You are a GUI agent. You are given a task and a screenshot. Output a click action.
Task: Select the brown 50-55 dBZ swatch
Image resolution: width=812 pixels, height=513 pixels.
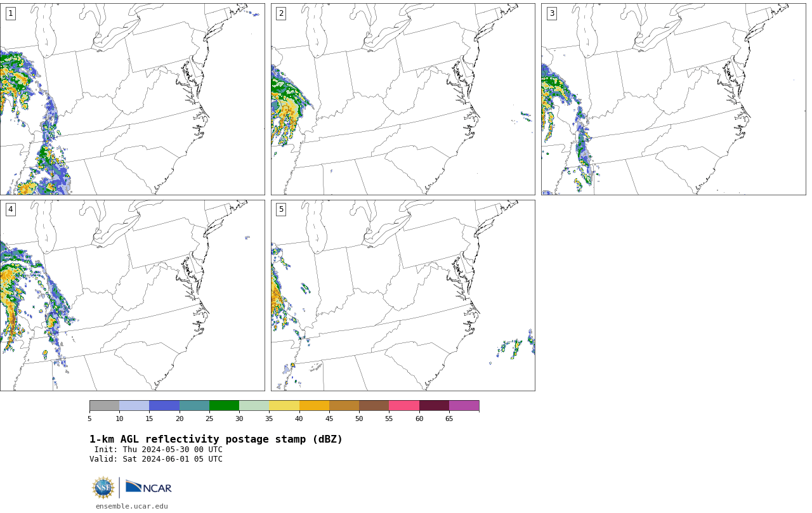click(x=374, y=406)
